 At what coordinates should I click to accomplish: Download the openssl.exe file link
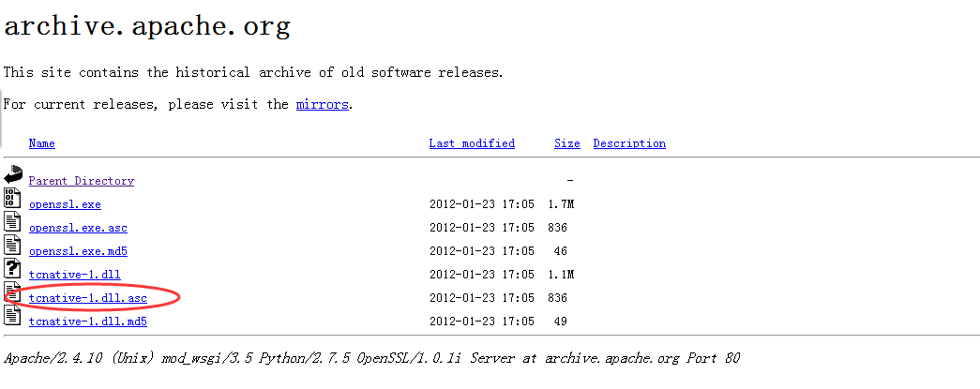[65, 204]
